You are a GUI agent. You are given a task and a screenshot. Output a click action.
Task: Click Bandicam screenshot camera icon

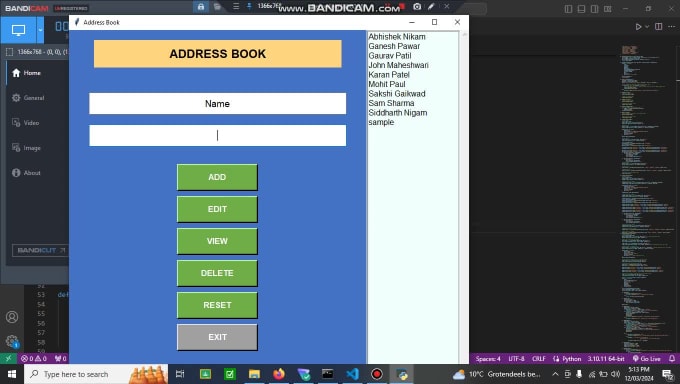(417, 7)
